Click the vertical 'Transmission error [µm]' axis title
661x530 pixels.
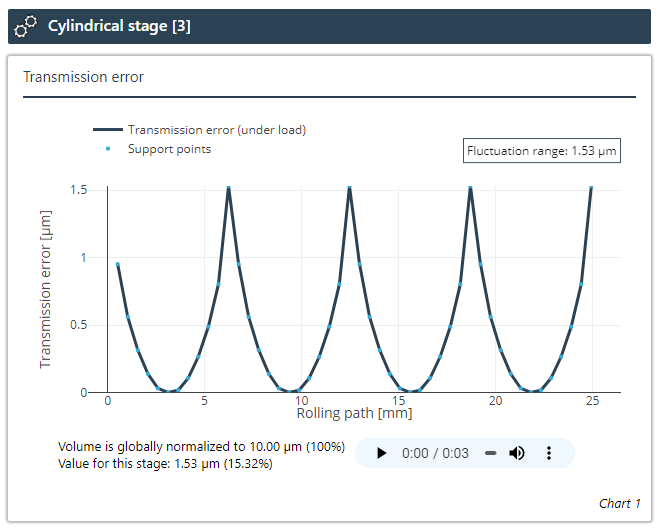click(x=46, y=290)
